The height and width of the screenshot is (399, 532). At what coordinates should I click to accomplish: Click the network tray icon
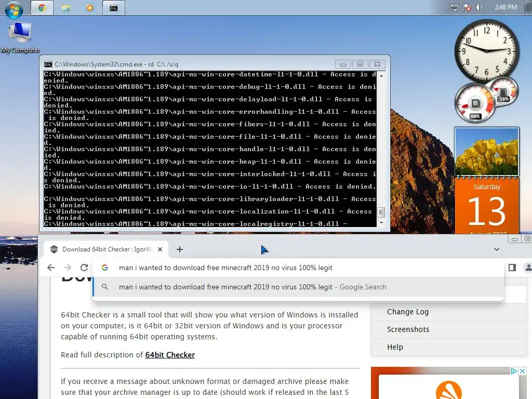tap(454, 7)
